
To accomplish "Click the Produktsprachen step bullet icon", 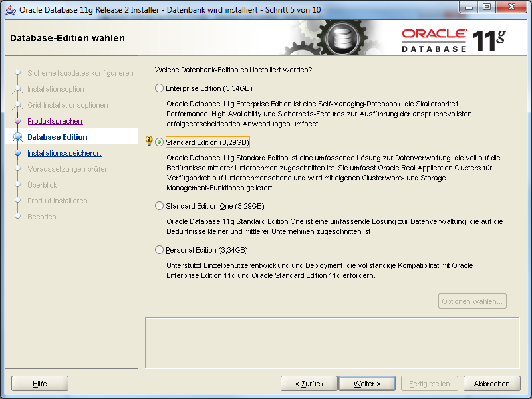I will pos(18,121).
